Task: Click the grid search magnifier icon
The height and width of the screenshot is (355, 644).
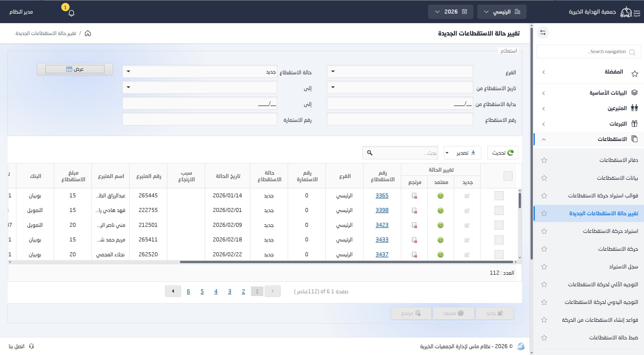Action: click(370, 153)
